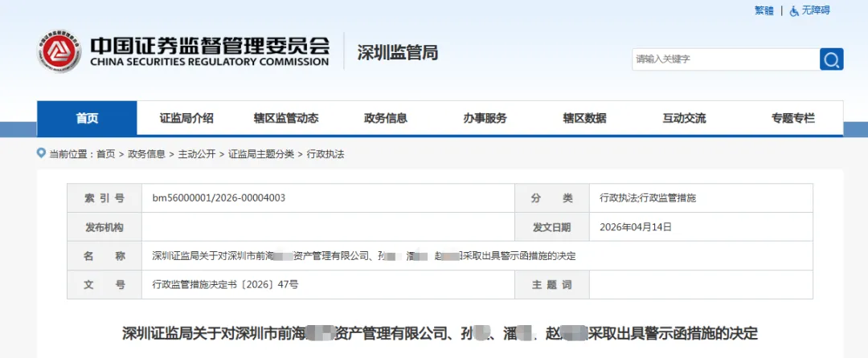868x358 pixels.
Task: Click the 深圳监管局 heading
Action: coord(398,52)
